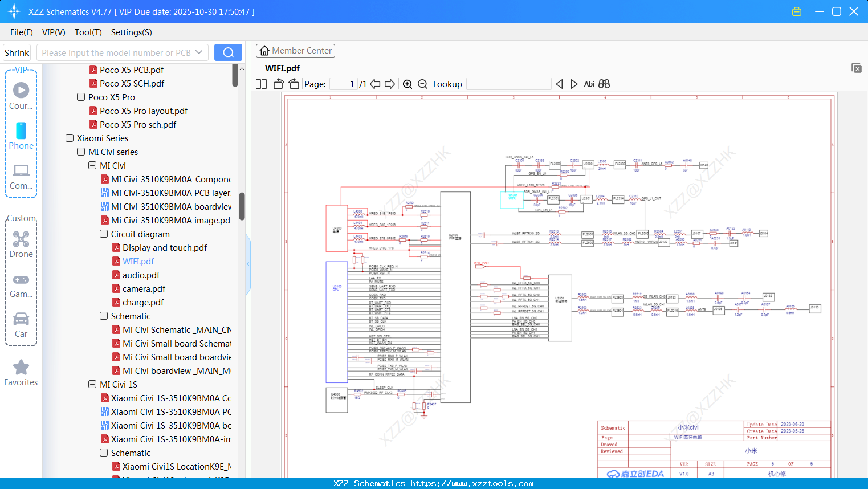Open the Settings(S) menu
Image resolution: width=868 pixels, height=489 pixels.
coord(131,32)
